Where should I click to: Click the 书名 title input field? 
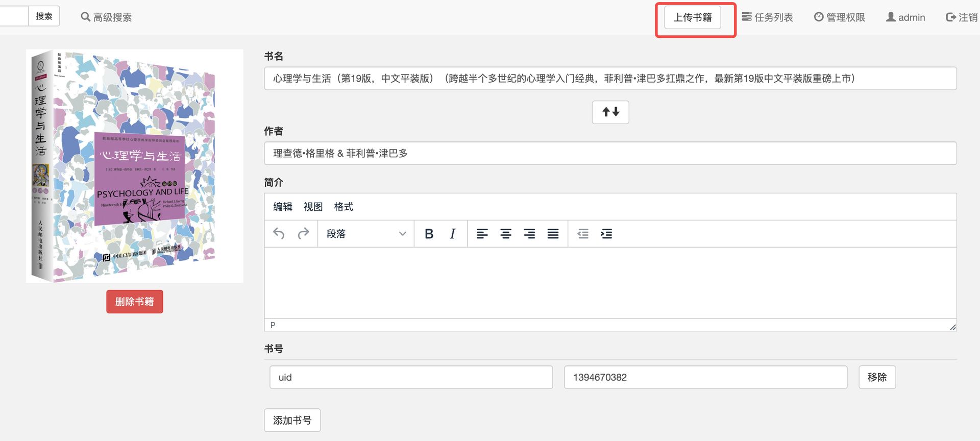pos(610,79)
